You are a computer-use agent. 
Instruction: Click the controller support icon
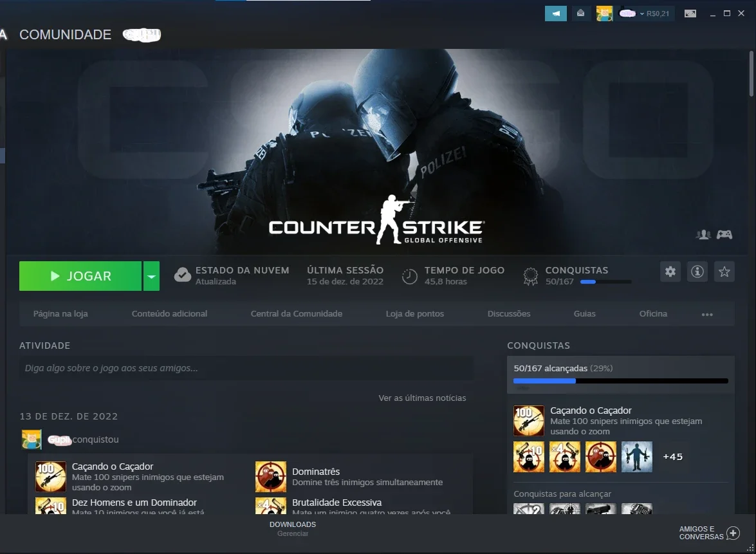(724, 235)
